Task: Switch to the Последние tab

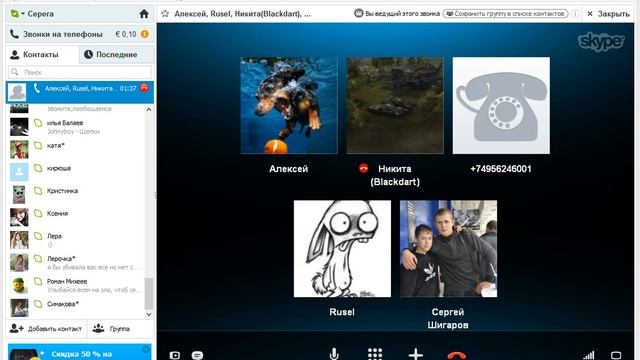Action: tap(116, 55)
